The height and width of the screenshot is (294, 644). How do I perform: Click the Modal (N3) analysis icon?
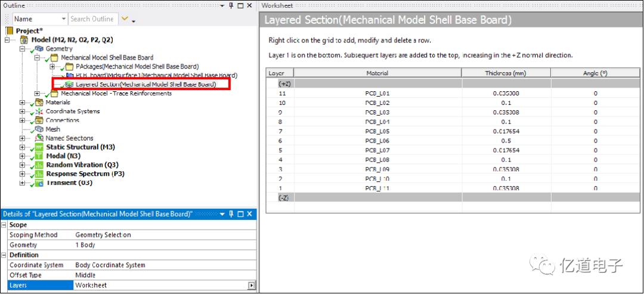coord(39,156)
